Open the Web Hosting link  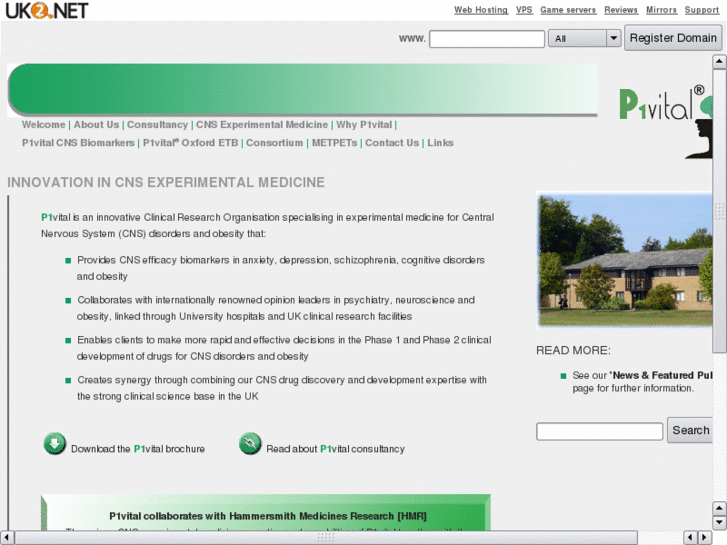(481, 10)
